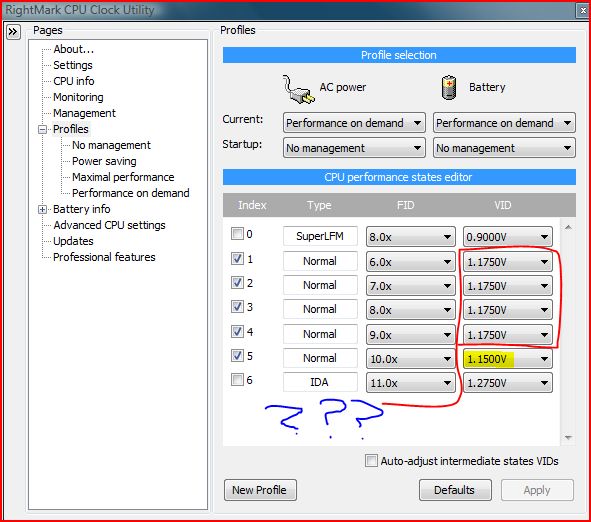Collapse the Pages sidebar with chevron icon

click(x=13, y=31)
